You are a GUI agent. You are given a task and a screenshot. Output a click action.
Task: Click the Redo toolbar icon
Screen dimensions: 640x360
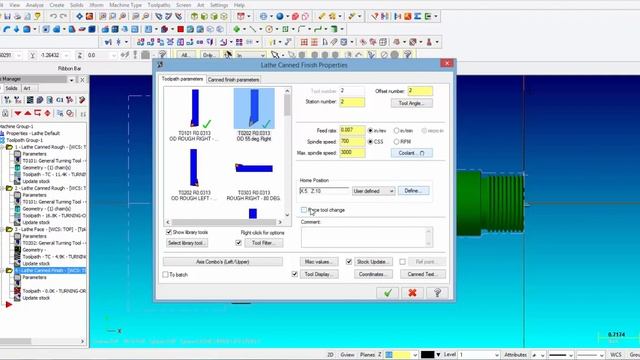[63, 16]
